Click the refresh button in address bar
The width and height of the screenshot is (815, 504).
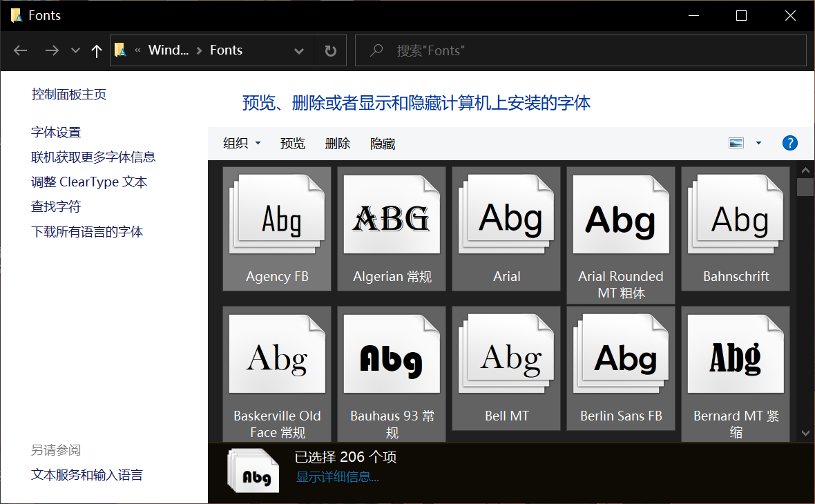[331, 50]
